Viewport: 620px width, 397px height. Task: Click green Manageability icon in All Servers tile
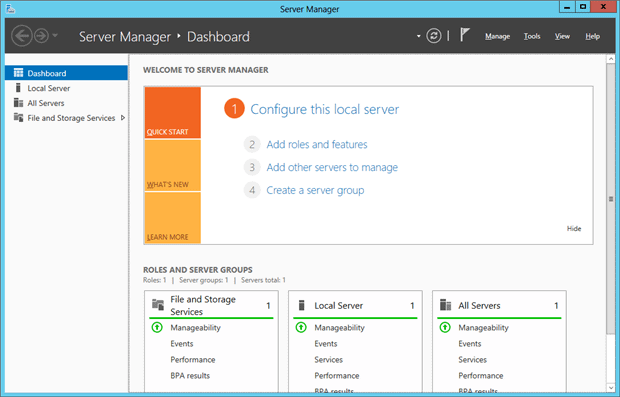pyautogui.click(x=445, y=327)
